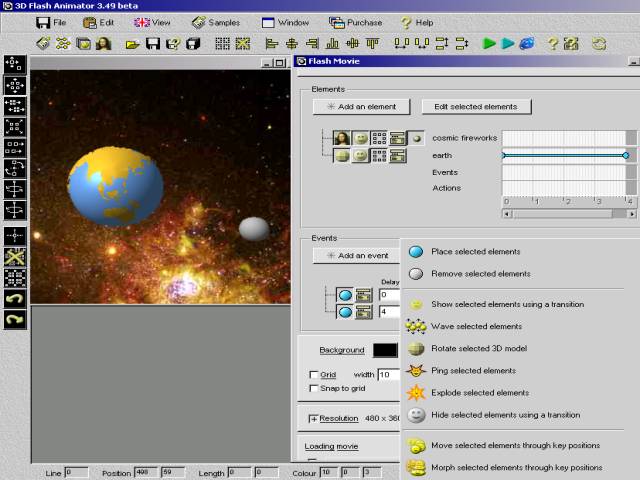Screen dimensions: 640x480
Task: Click the Add an element button
Action: point(361,107)
